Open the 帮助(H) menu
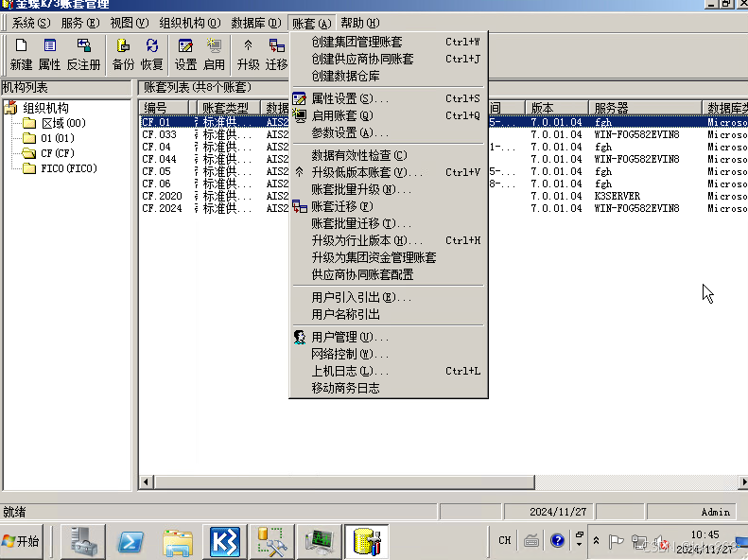 [360, 23]
